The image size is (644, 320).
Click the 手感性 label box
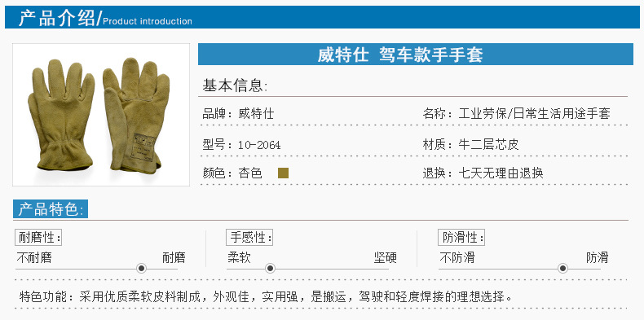coord(249,238)
